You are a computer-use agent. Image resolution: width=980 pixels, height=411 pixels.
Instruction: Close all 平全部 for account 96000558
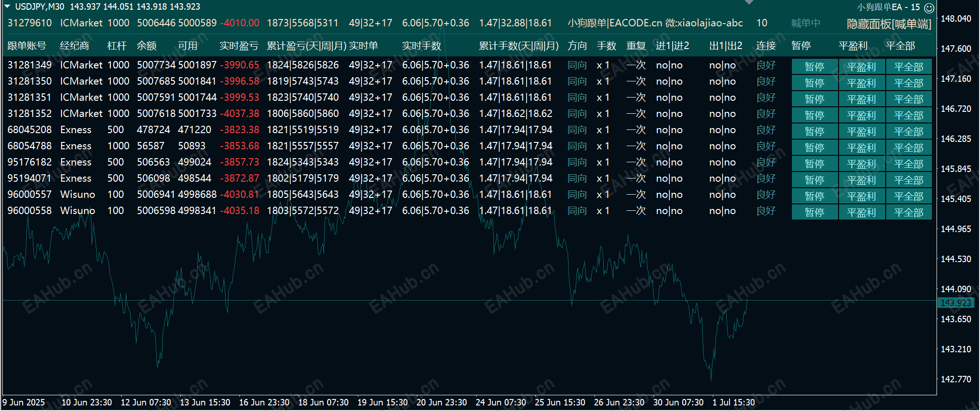coord(909,212)
